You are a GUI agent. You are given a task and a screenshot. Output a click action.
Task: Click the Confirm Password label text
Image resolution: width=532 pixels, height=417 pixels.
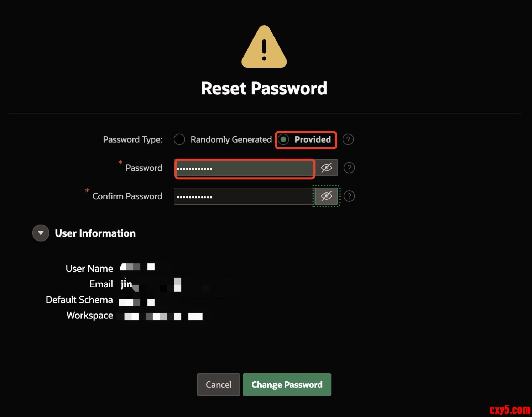127,196
